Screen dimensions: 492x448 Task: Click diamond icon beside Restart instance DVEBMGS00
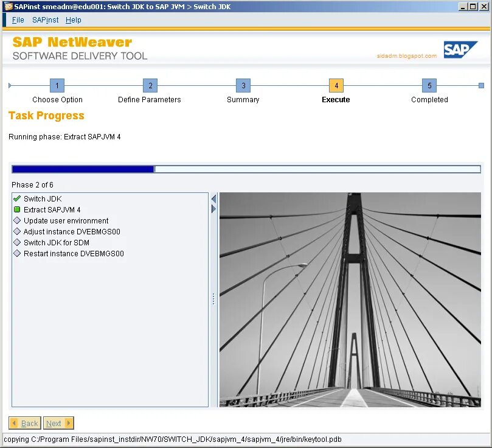click(x=17, y=253)
